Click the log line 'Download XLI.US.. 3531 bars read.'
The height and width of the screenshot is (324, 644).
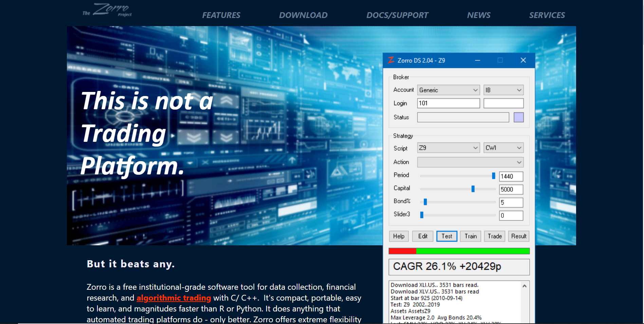coord(435,285)
